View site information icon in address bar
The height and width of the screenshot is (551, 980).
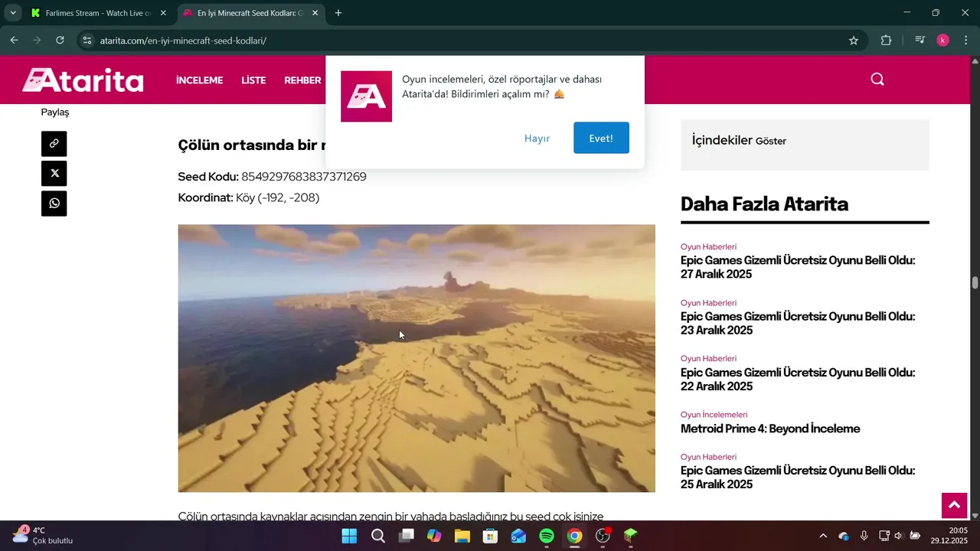click(87, 41)
